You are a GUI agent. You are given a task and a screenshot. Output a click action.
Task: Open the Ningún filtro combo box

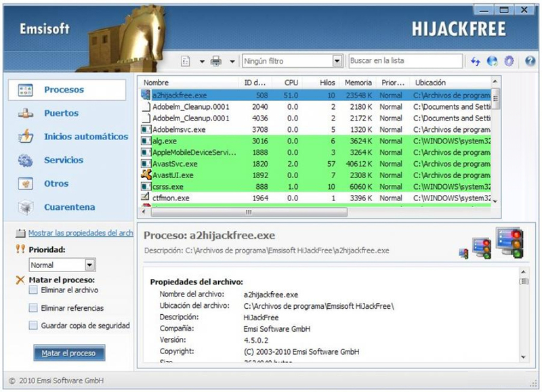tap(293, 61)
